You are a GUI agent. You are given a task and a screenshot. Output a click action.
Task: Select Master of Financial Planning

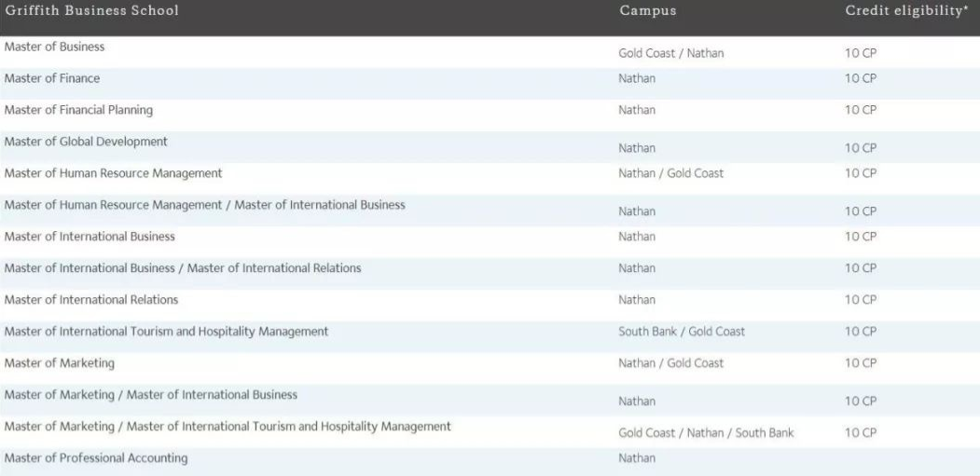[78, 110]
